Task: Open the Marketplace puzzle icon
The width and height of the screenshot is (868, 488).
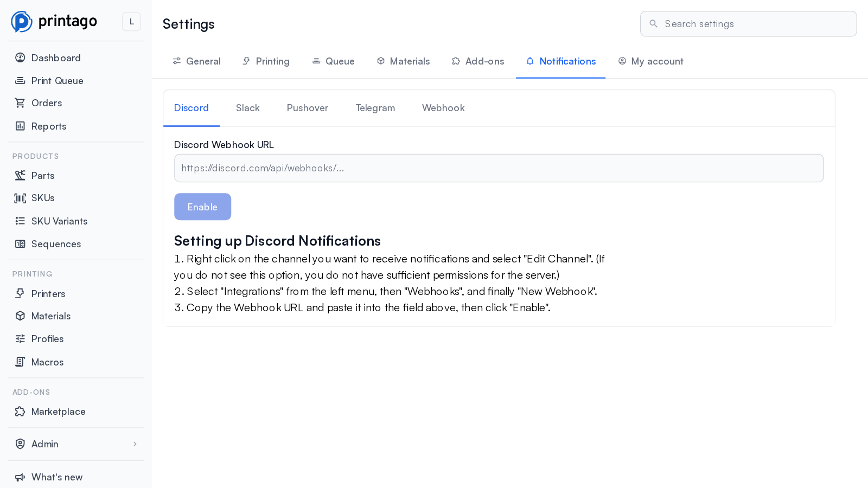Action: pos(20,412)
